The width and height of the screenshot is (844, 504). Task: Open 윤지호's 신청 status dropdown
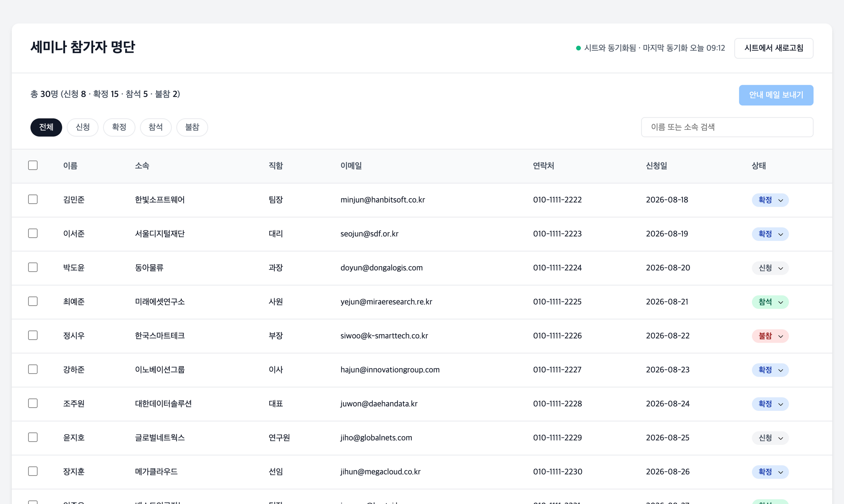point(770,438)
